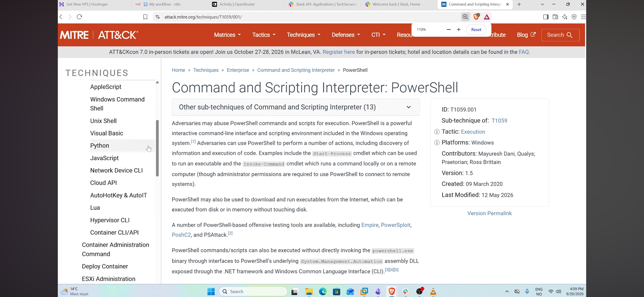Open Brave Shields lion icon
The width and height of the screenshot is (644, 297).
[476, 17]
